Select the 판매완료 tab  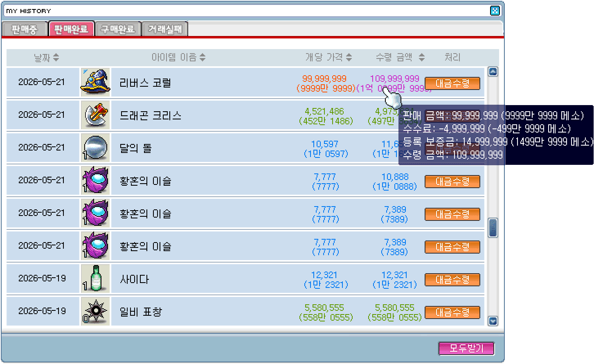(72, 29)
